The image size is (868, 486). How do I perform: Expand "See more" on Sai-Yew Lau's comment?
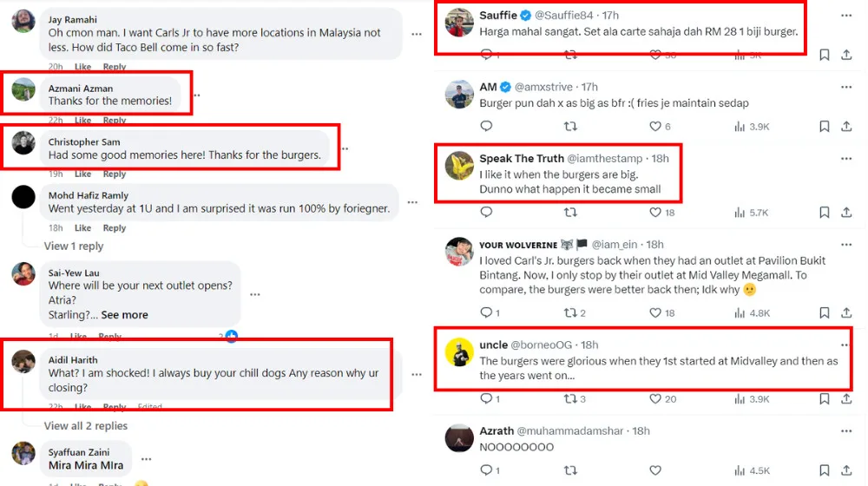pyautogui.click(x=124, y=315)
